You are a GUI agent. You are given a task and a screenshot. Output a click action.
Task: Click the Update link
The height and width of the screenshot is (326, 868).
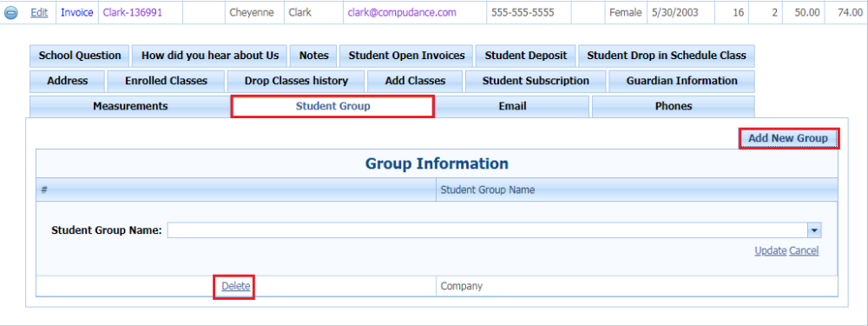[771, 250]
